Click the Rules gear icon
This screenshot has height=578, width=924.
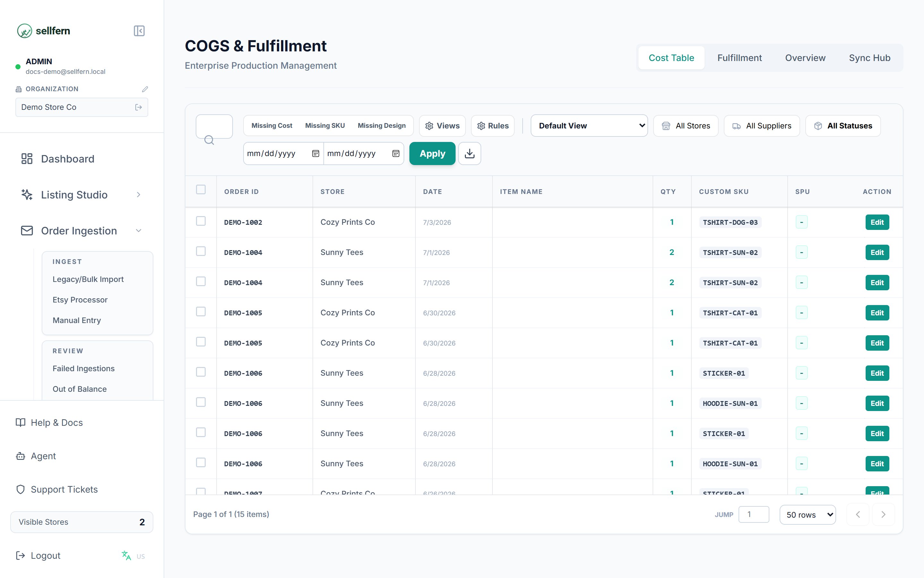click(x=481, y=126)
